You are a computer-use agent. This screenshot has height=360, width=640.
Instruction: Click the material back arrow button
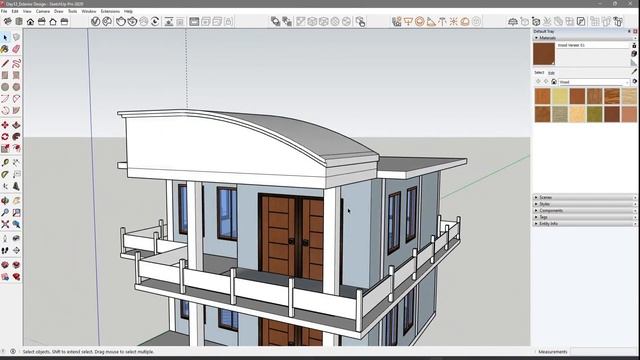coord(538,82)
